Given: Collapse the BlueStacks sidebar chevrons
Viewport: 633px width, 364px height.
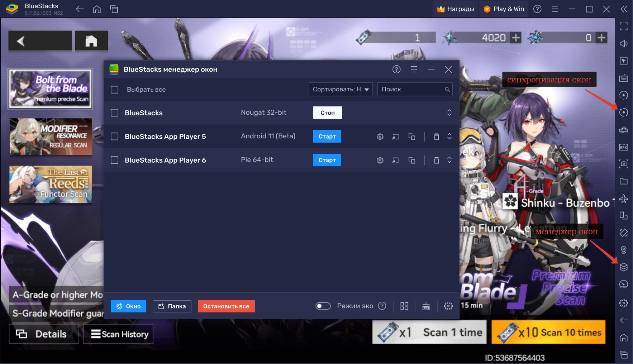Looking at the screenshot, I should (x=624, y=9).
